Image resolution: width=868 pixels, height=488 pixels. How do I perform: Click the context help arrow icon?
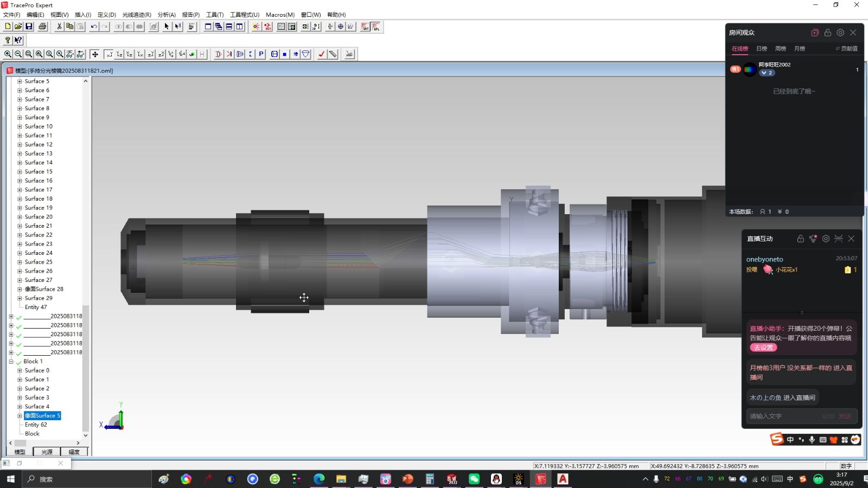[x=18, y=40]
